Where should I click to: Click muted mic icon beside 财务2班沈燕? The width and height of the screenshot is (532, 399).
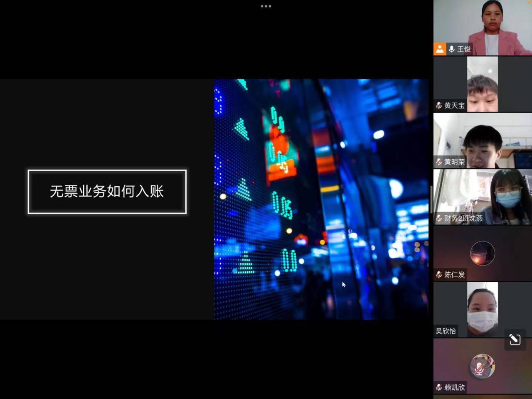click(439, 218)
